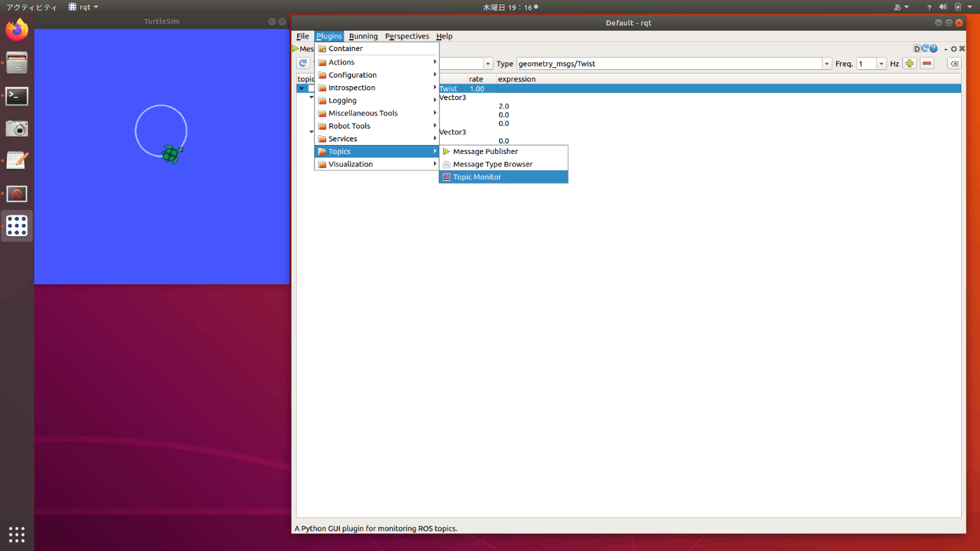Open the Files manager in the dock

17,63
